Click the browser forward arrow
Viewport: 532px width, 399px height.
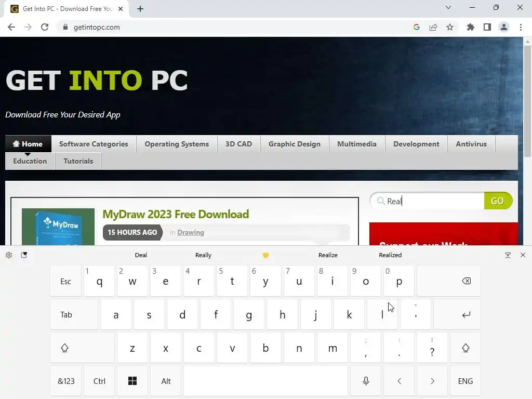[x=28, y=27]
